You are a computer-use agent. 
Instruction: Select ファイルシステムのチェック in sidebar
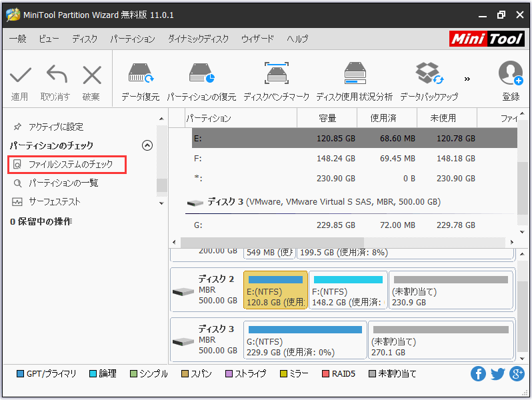[x=67, y=165]
